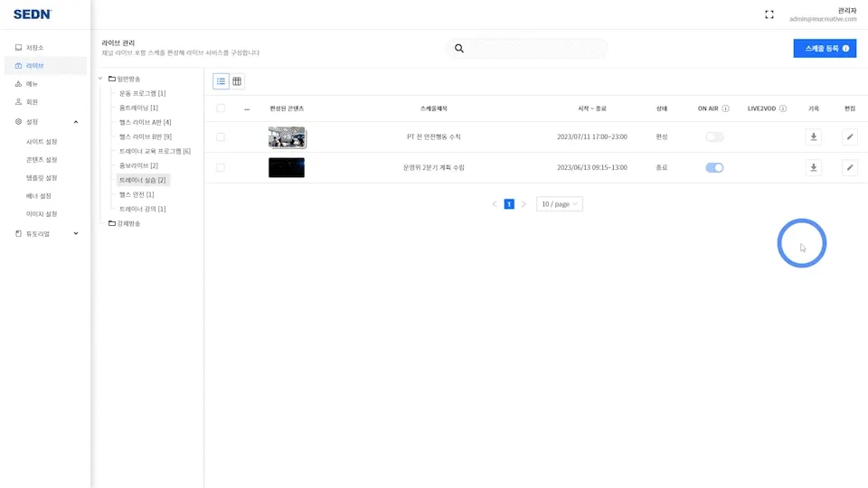The width and height of the screenshot is (868, 488).
Task: Click the 2023/07/11 17:00~23:00 time cell
Action: 591,136
